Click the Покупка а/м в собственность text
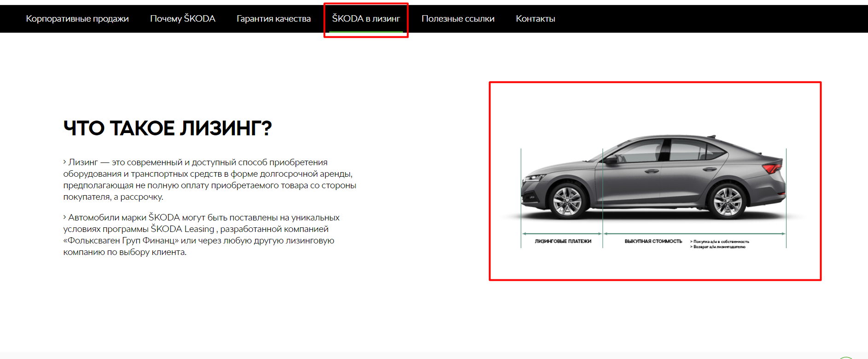Viewport: 868px width, 359px height. 720,242
